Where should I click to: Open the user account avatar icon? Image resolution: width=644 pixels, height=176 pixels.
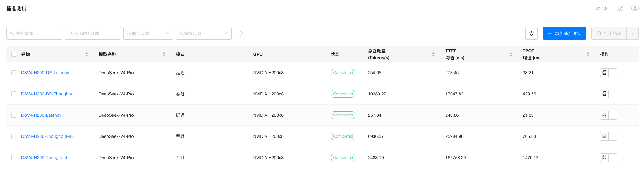[x=635, y=8]
